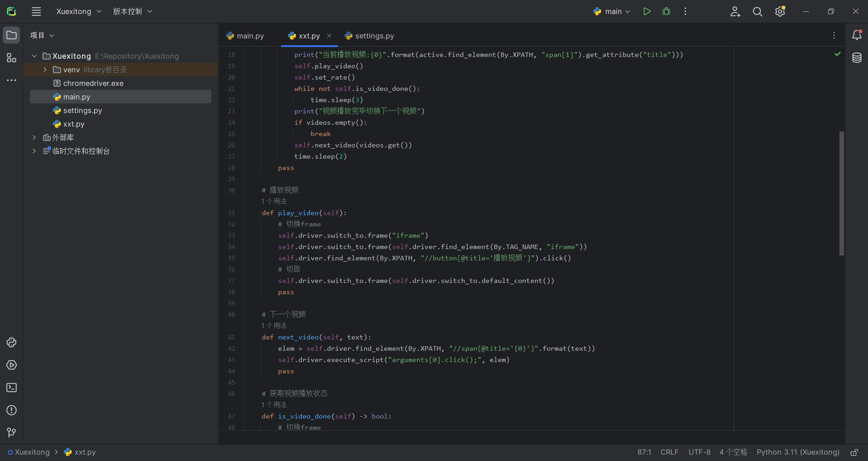Switch to the settings.py tab
The image size is (868, 461).
369,36
